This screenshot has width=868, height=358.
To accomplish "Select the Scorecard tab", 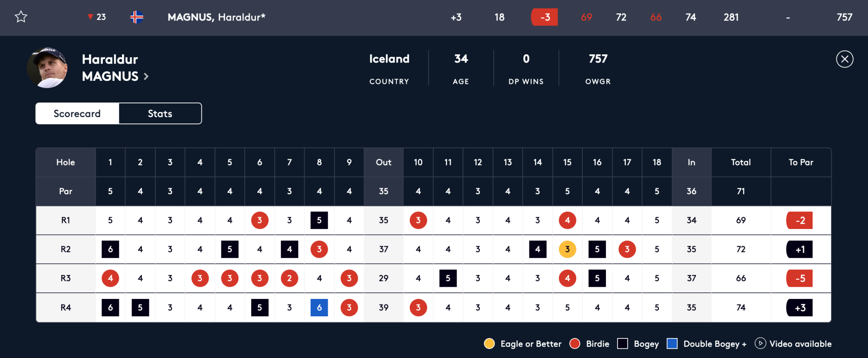I will pos(77,113).
